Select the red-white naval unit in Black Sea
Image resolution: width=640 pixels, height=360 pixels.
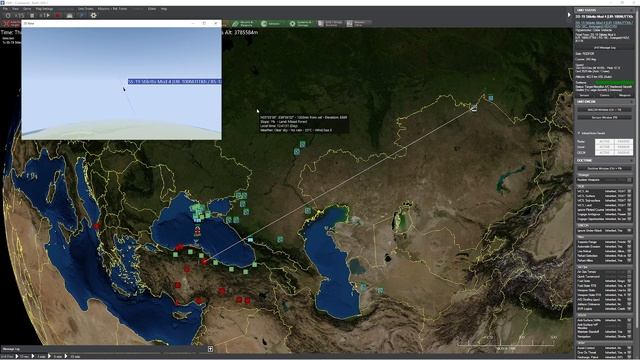point(197,231)
